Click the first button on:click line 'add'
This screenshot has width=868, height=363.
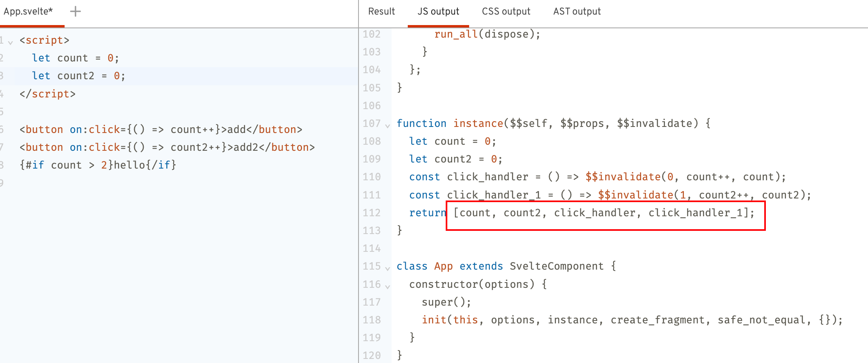(161, 130)
